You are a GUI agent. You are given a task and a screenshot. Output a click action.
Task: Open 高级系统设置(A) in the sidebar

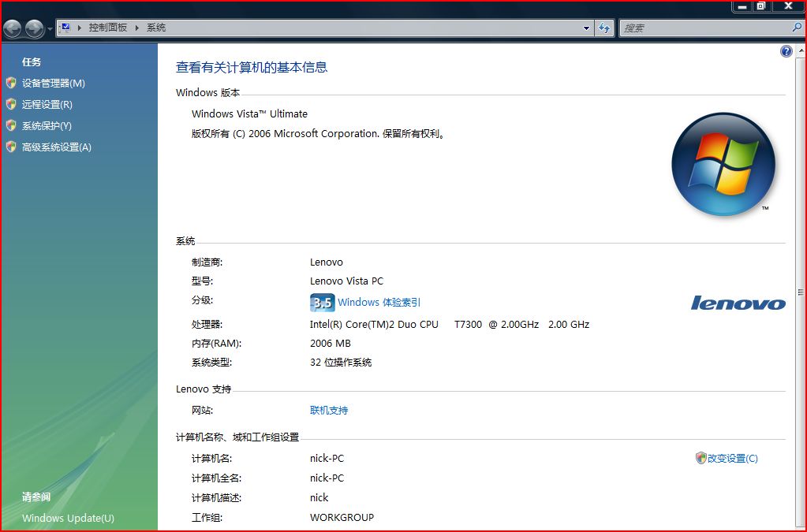(x=56, y=147)
